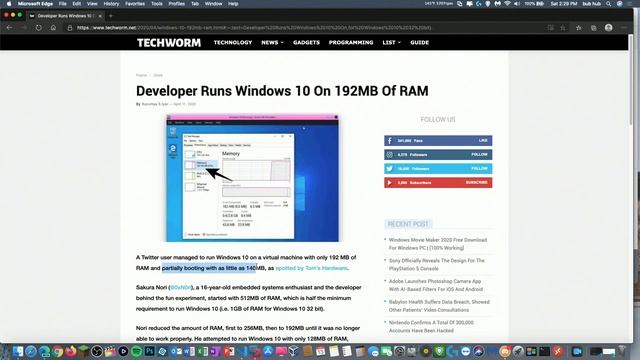
Task: Open the Profiles menu
Action: [x=177, y=4]
